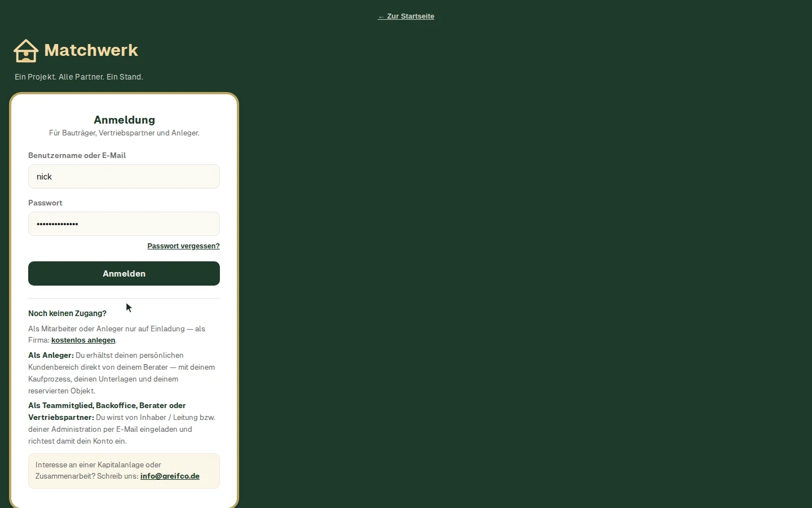
Task: Click the tagline Ein Projekt. Alle Partner.
Action: click(79, 77)
